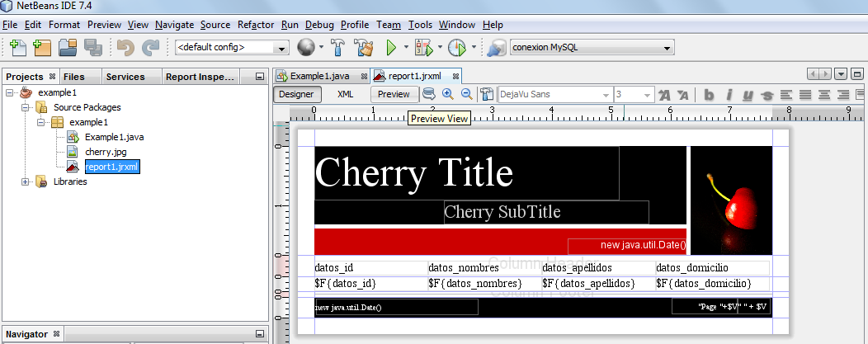Zoom out on the report designer
Viewport: 868px width, 344px height.
click(x=467, y=94)
